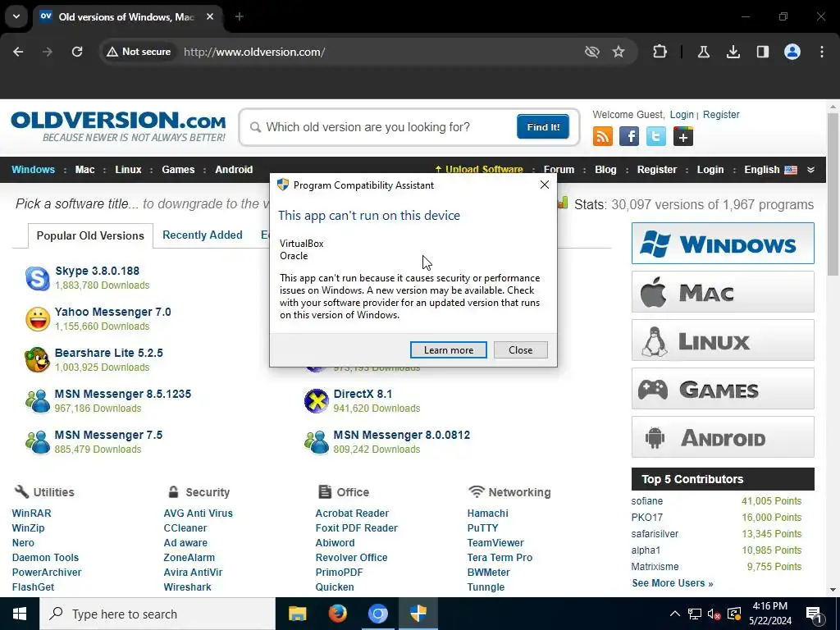Open the Windows nav menu item
Viewport: 840px width, 630px height.
point(33,170)
